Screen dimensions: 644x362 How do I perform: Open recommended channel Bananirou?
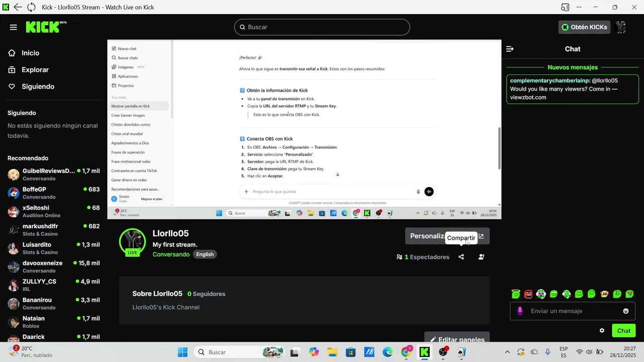tap(53, 304)
